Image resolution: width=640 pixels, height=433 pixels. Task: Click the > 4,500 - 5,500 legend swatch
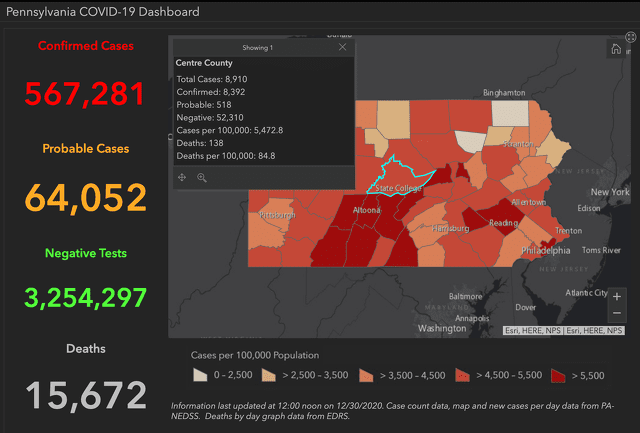pyautogui.click(x=463, y=375)
